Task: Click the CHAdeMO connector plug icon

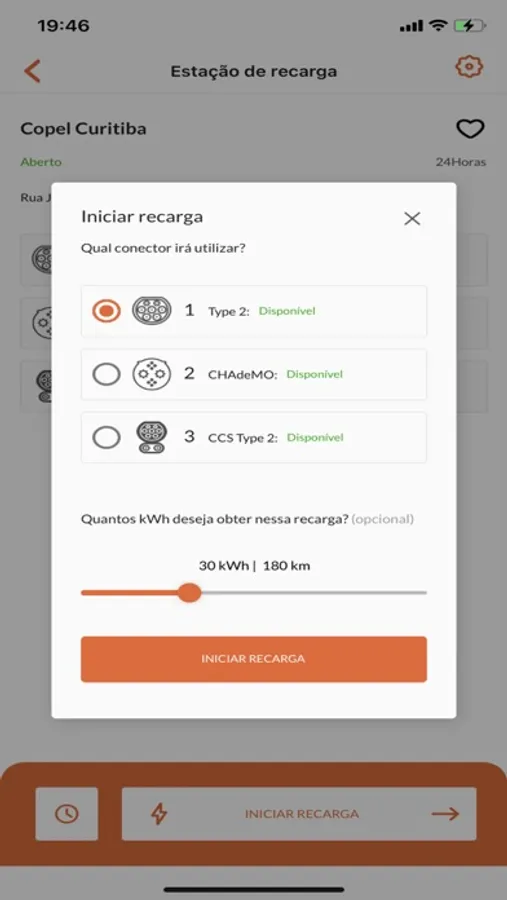Action: (x=152, y=374)
